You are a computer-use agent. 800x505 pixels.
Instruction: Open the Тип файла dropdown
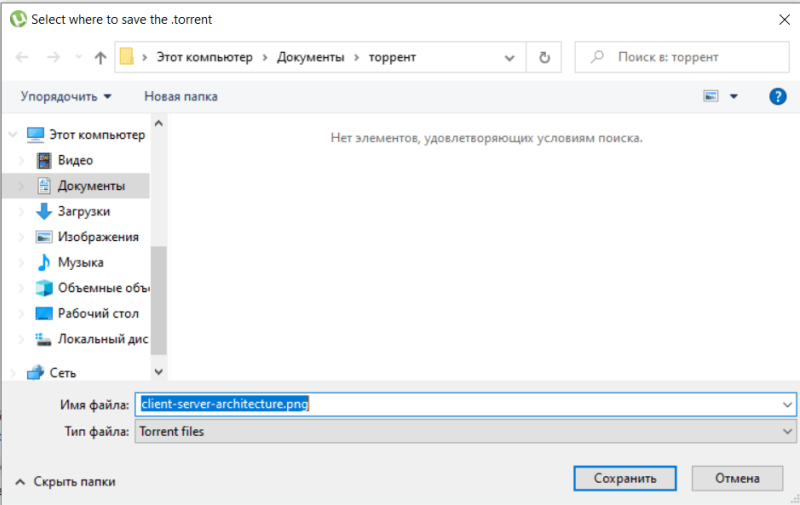point(466,431)
